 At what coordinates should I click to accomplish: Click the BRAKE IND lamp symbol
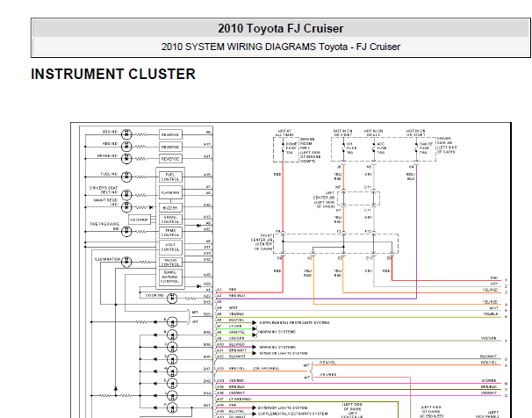(x=126, y=158)
